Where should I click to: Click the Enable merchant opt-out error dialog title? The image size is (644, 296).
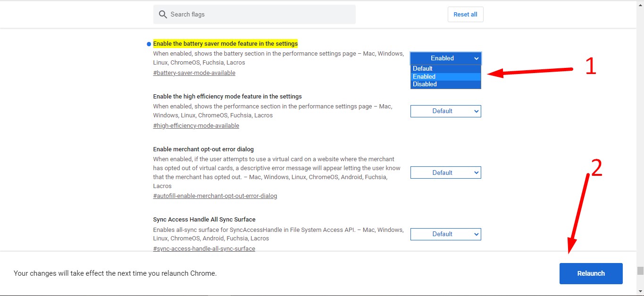203,149
